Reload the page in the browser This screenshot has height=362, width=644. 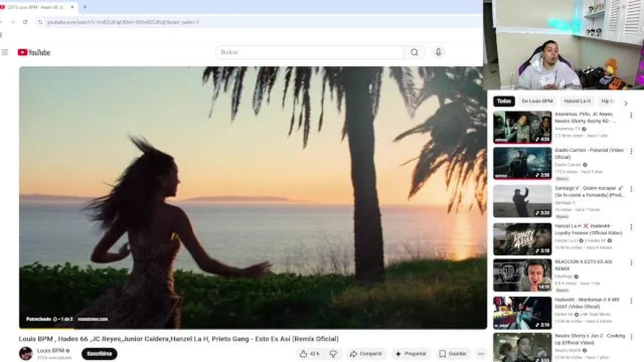point(25,22)
